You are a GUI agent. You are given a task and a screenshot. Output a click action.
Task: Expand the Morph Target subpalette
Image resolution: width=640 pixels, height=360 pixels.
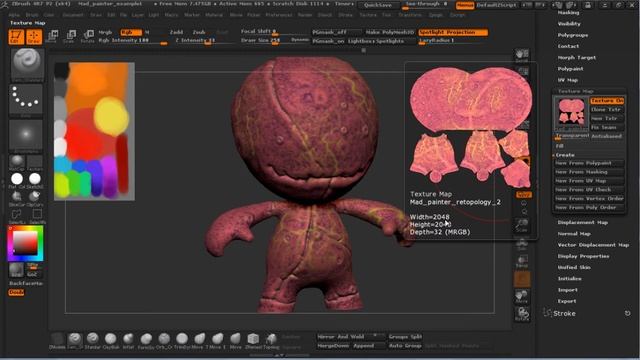pyautogui.click(x=577, y=58)
